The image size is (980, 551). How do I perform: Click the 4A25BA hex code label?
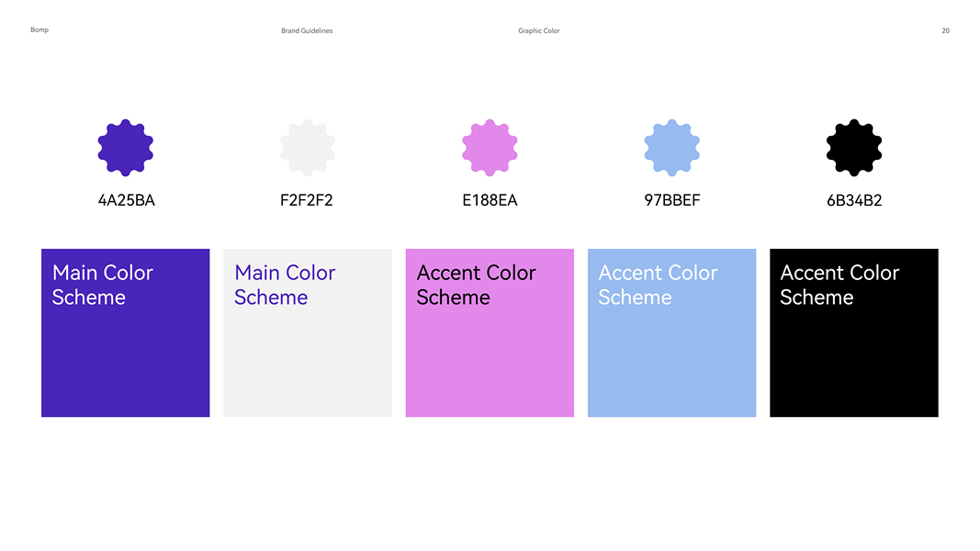[x=127, y=200]
